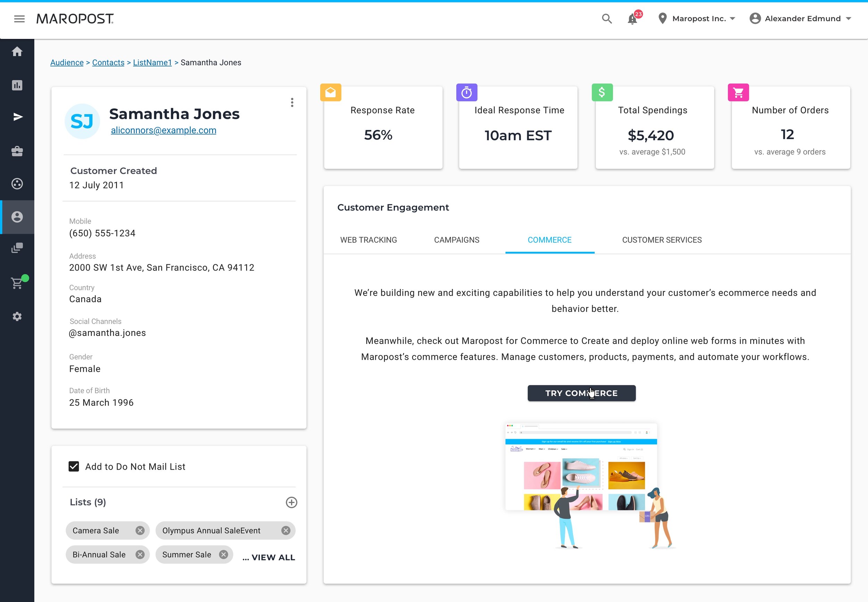Open the contact card three-dot menu
The image size is (868, 602).
coord(292,102)
